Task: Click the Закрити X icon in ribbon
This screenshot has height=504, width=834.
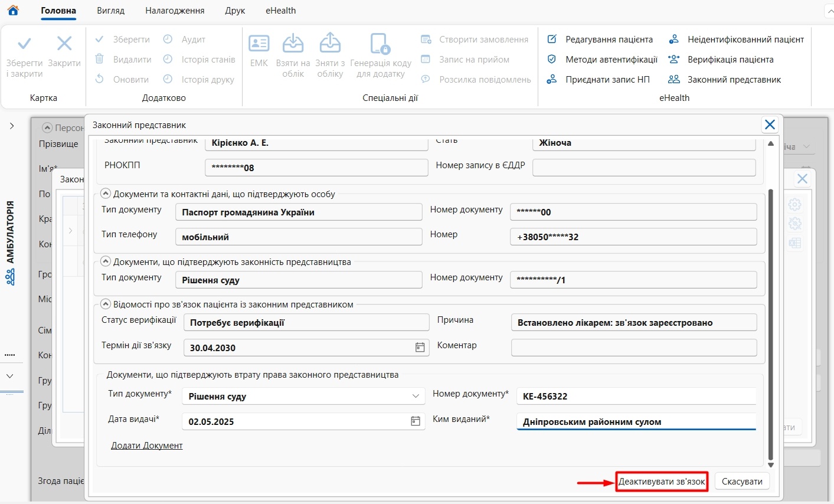Action: click(x=64, y=44)
